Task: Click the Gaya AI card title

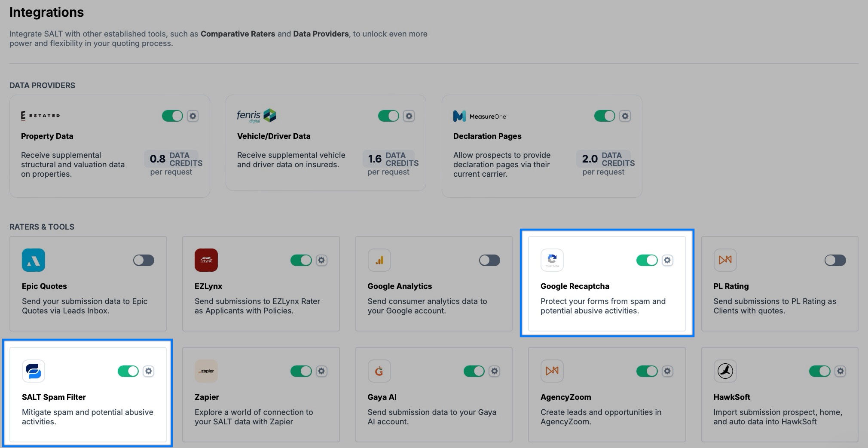Action: tap(382, 397)
